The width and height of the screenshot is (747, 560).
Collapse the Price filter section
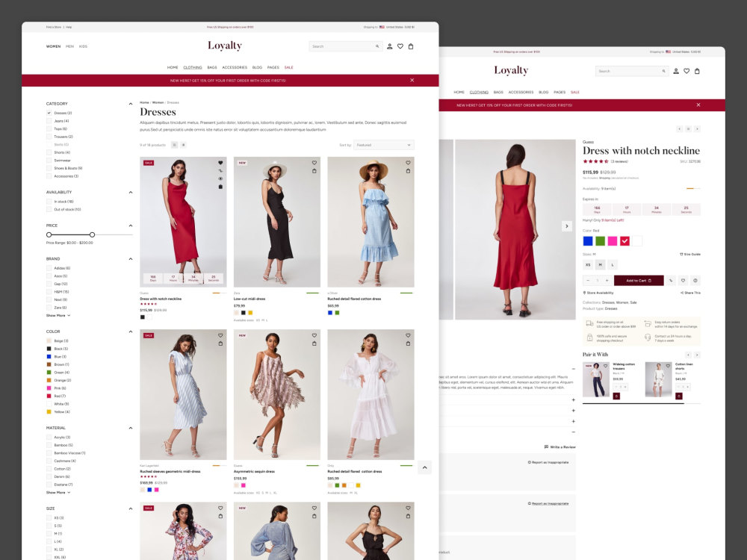click(x=131, y=225)
